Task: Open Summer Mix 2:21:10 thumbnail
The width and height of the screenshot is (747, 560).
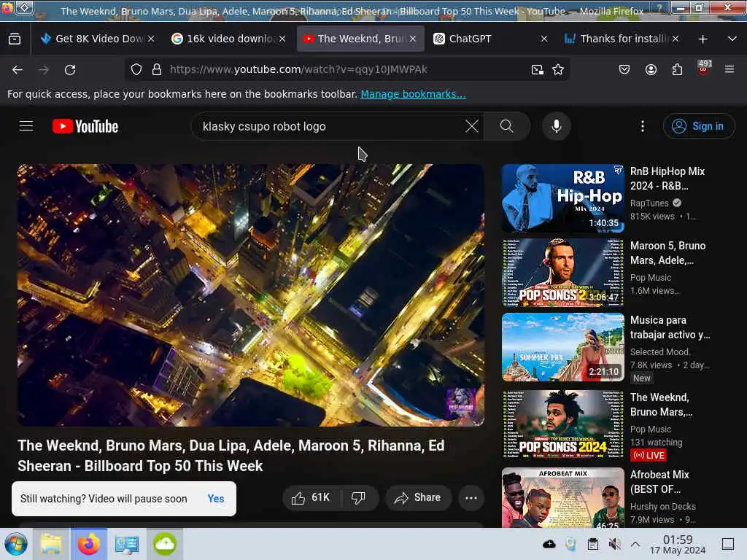Action: [562, 347]
